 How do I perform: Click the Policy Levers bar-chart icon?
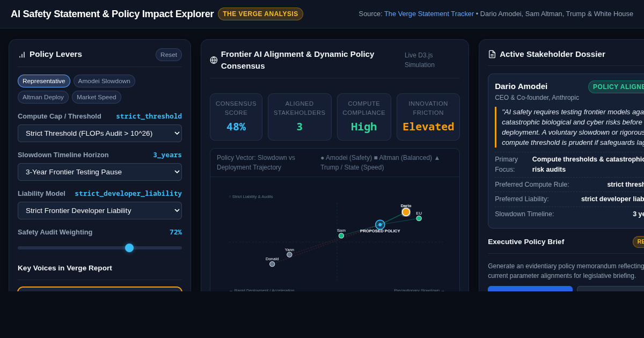point(22,54)
